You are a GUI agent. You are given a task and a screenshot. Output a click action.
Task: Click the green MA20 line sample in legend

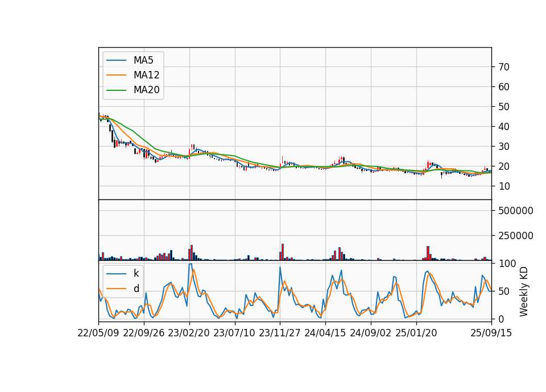[x=117, y=90]
